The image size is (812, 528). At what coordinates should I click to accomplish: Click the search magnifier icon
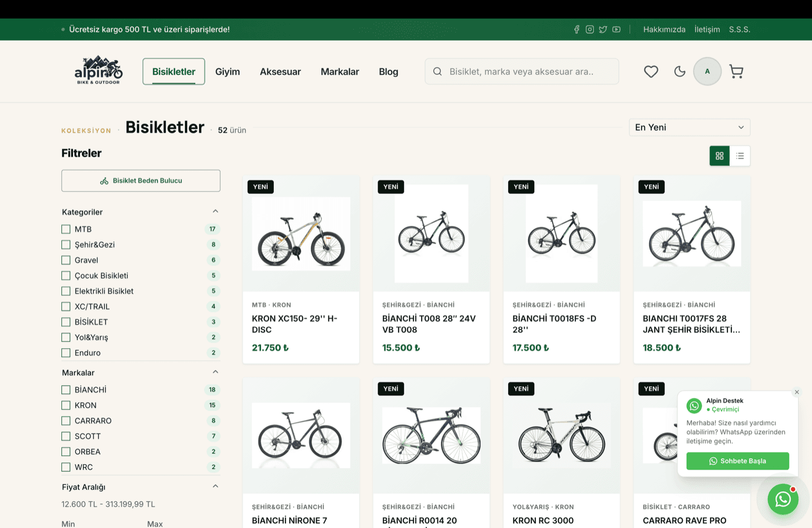tap(437, 71)
